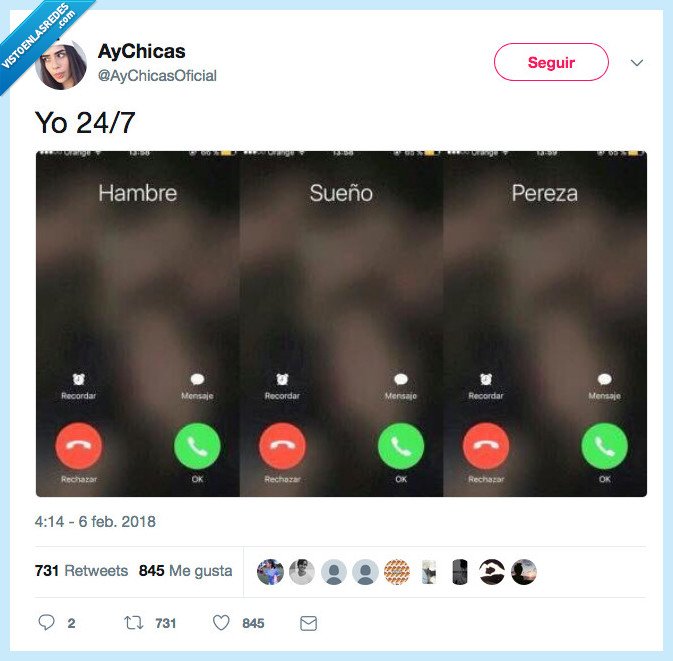Screen dimensions: 673x661
Task: Click the AyChicas profile avatar
Action: coord(61,64)
